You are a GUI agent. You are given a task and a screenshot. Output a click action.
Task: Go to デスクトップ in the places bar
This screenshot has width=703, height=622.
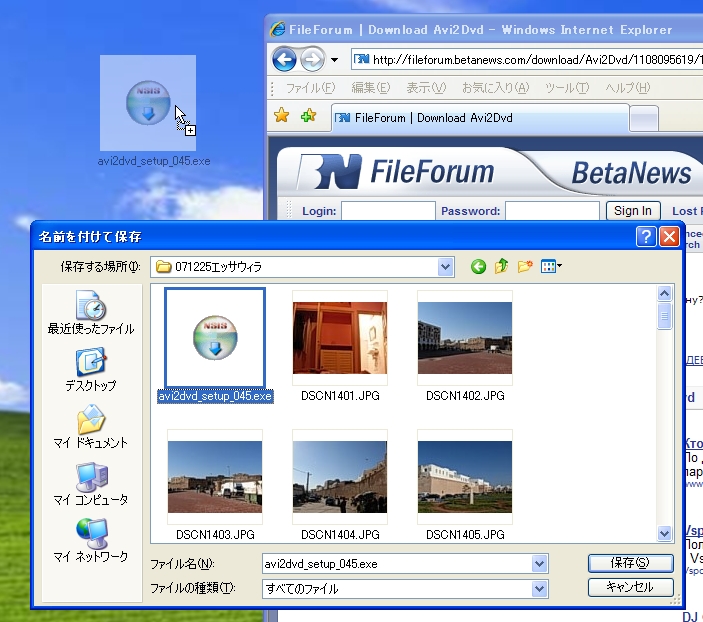click(x=91, y=369)
